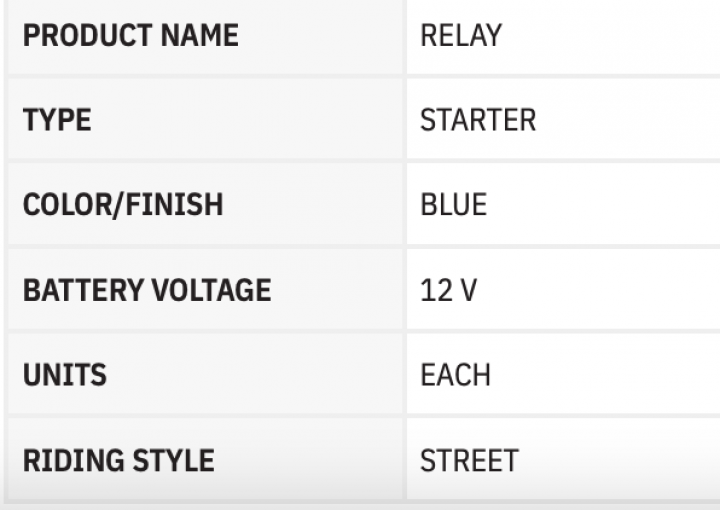Click the word STYLE in last row
This screenshot has width=720, height=510.
(170, 460)
